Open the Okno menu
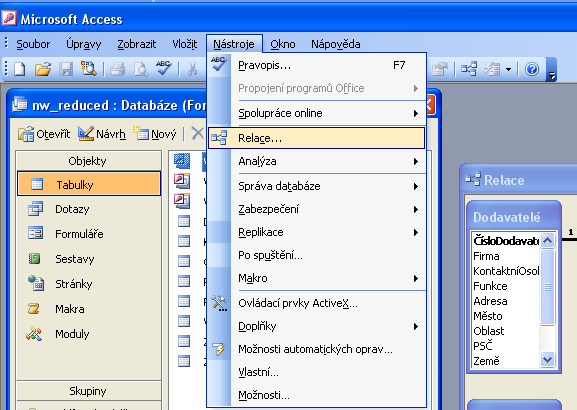The height and width of the screenshot is (410, 577). [x=283, y=44]
